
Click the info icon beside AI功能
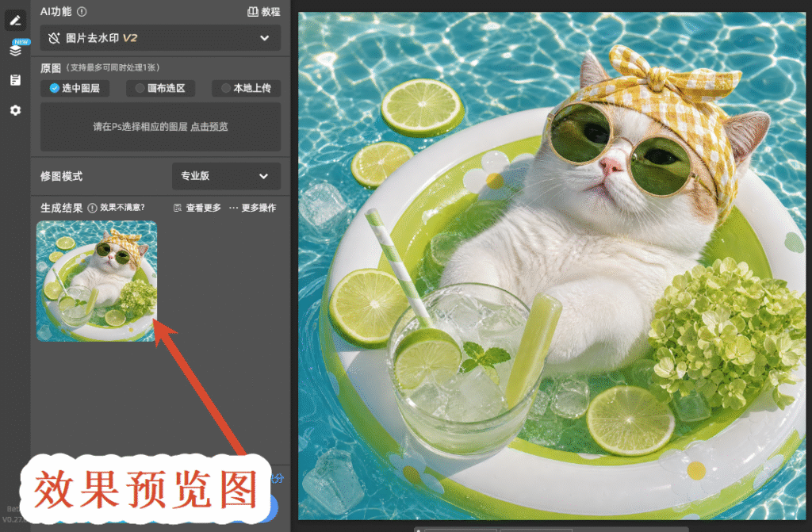pos(82,11)
